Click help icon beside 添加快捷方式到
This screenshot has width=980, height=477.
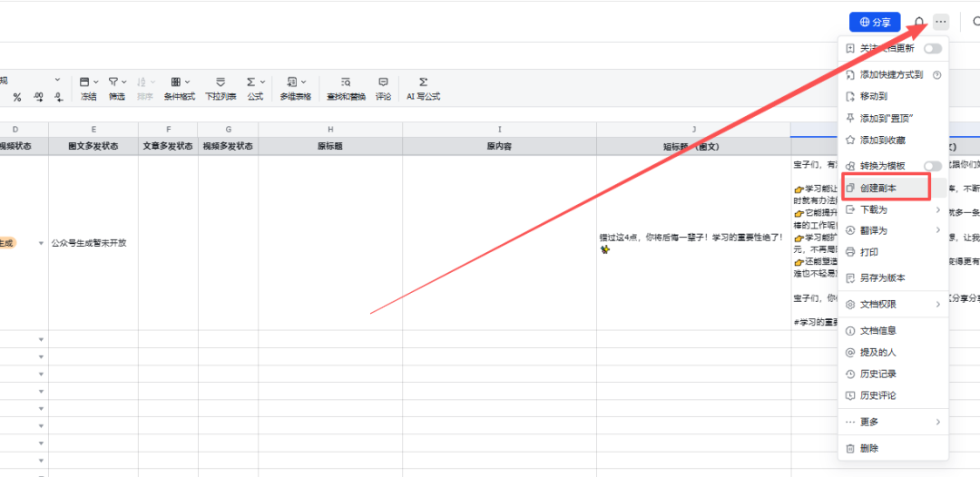[936, 75]
